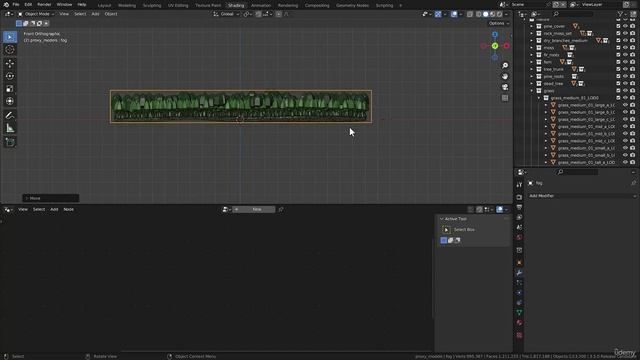The image size is (640, 360).
Task: Select the Scale tool
Action: pyautogui.click(x=10, y=89)
